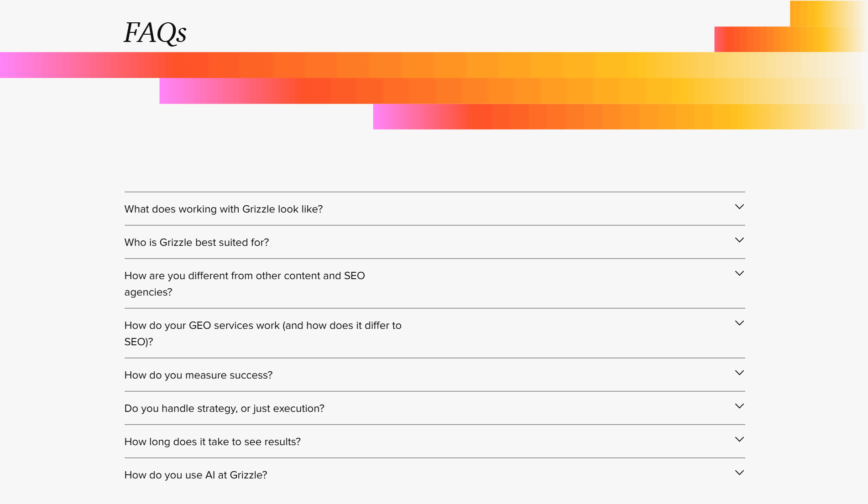The image size is (868, 504).
Task: Click the top full-width pink-orange gradient bar
Action: click(434, 65)
